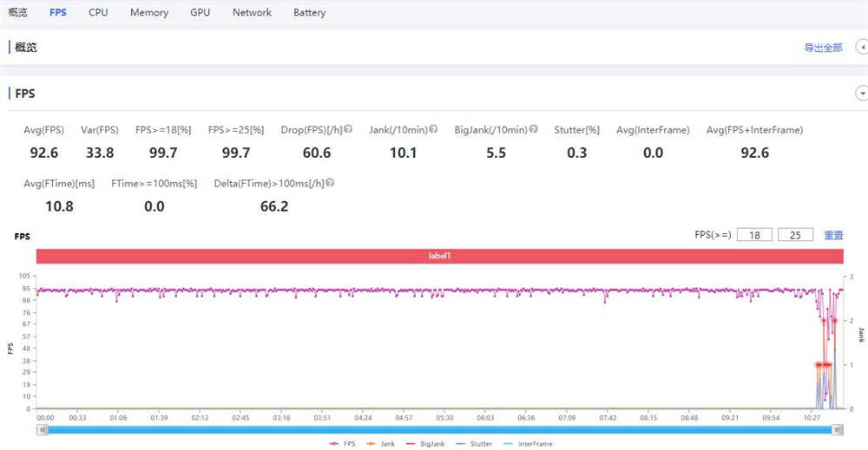Click the Avg(InterFrame) label
This screenshot has height=450, width=868.
pyautogui.click(x=653, y=130)
